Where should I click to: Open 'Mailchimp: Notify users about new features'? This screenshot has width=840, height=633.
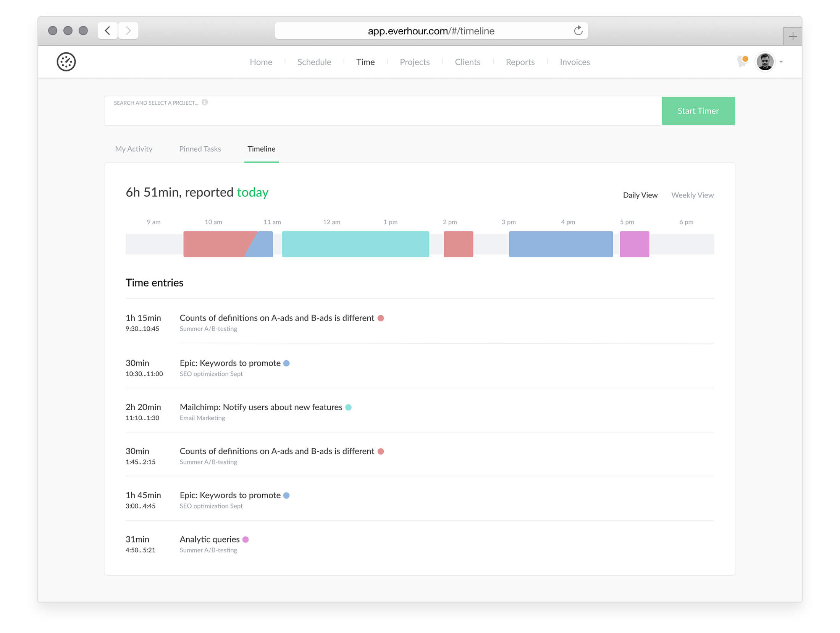261,407
